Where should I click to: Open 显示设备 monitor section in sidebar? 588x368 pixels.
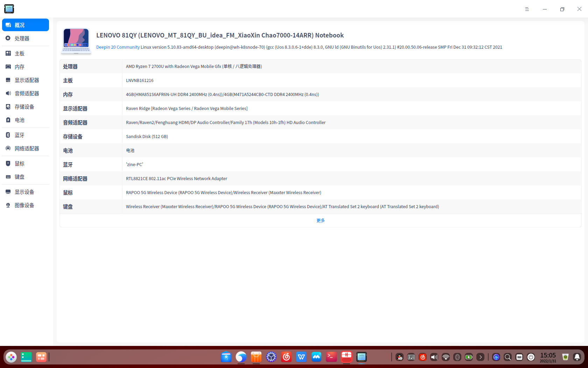26,192
